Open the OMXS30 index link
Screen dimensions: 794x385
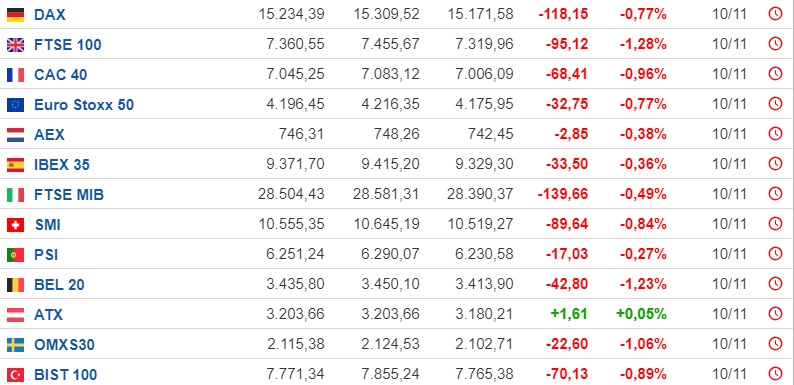pyautogui.click(x=64, y=345)
